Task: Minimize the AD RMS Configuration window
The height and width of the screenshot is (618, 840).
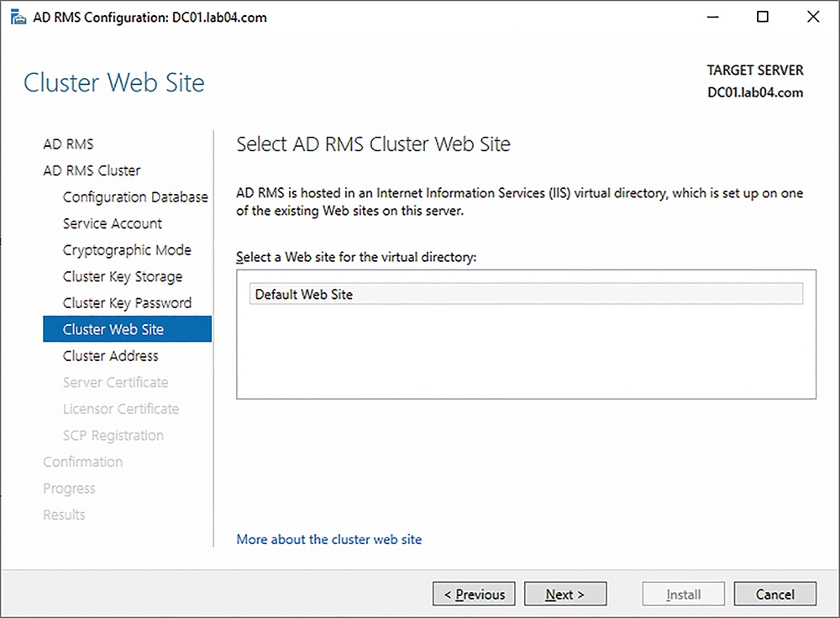Action: click(712, 17)
